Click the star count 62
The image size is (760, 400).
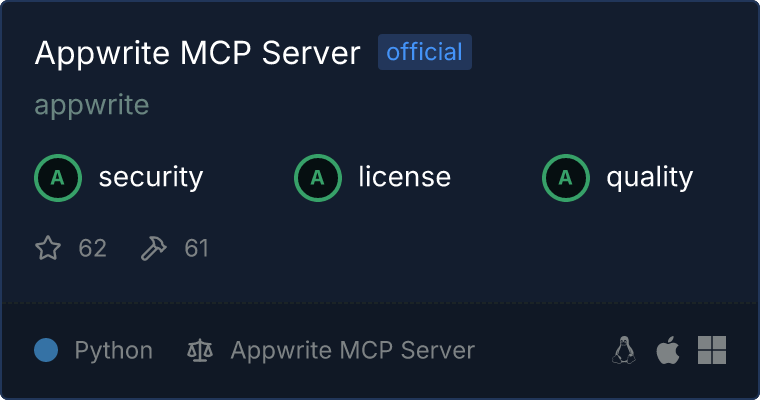(x=92, y=248)
